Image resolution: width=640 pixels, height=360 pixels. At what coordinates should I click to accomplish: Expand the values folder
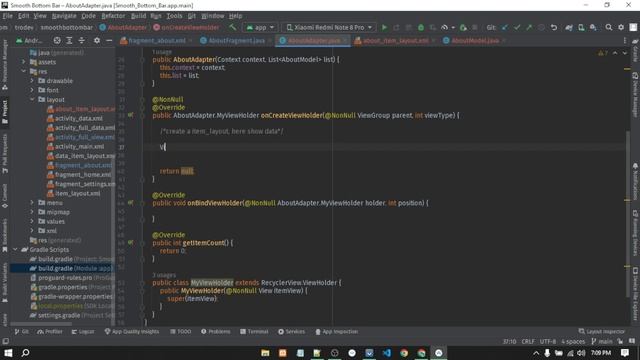(x=32, y=221)
